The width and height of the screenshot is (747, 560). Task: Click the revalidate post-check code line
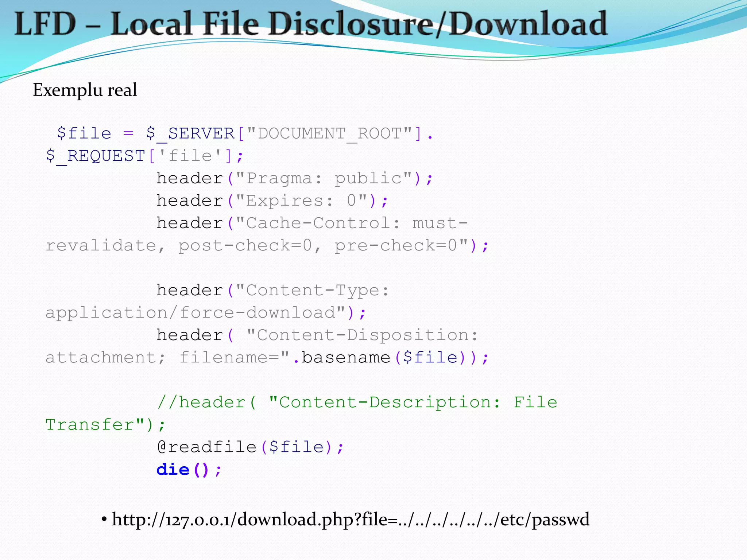click(266, 246)
